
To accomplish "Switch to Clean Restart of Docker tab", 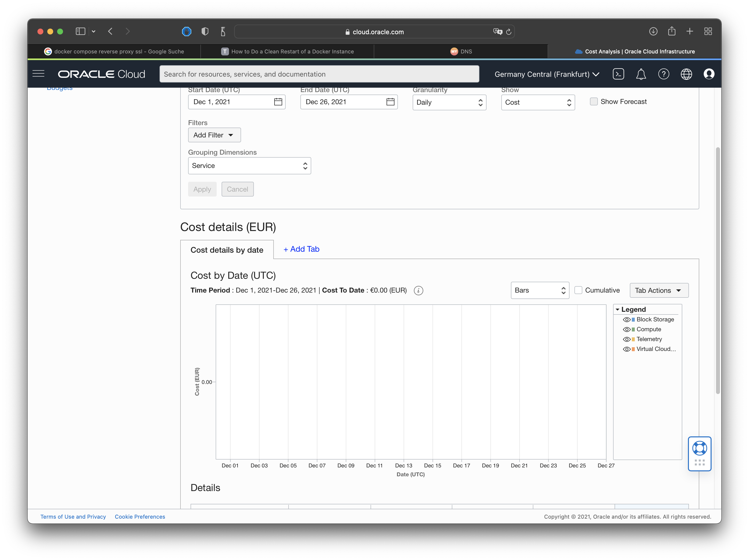I will 288,51.
